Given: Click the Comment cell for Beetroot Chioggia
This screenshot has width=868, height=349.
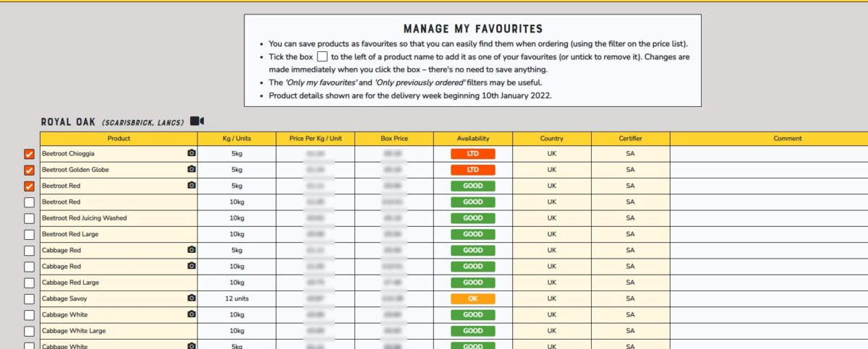Looking at the screenshot, I should click(769, 154).
